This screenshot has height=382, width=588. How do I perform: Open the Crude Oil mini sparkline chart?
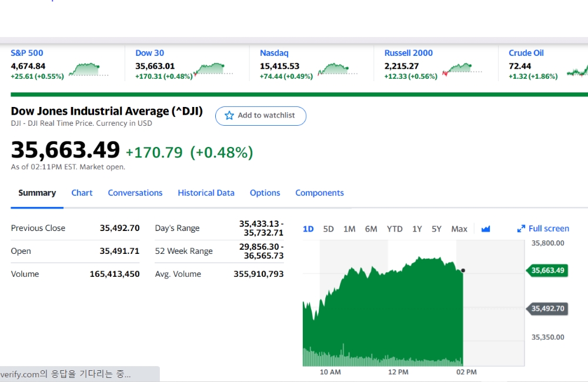tap(577, 70)
